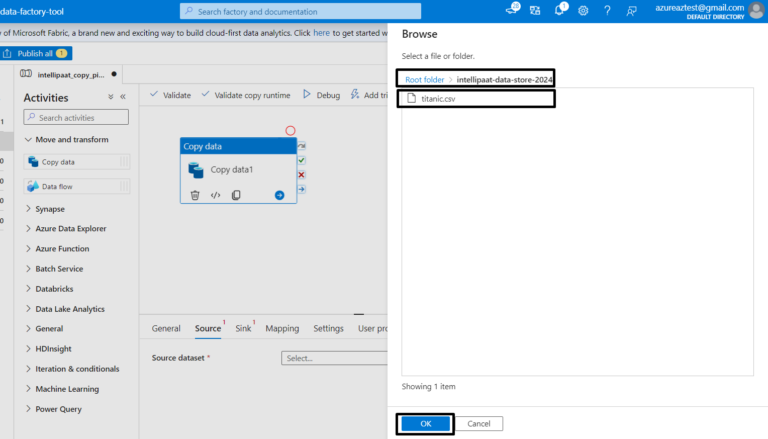The image size is (768, 439).
Task: Click the red X failure connector
Action: (x=301, y=175)
